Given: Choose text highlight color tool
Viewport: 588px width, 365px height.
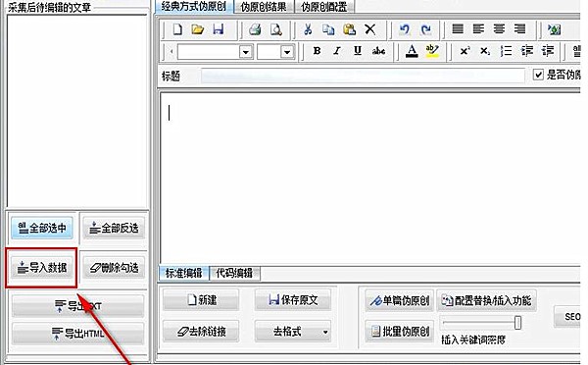Looking at the screenshot, I should click(x=432, y=51).
